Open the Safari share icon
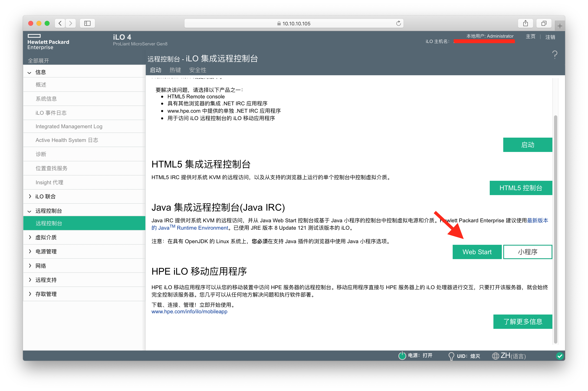Image resolution: width=588 pixels, height=391 pixels. [525, 23]
